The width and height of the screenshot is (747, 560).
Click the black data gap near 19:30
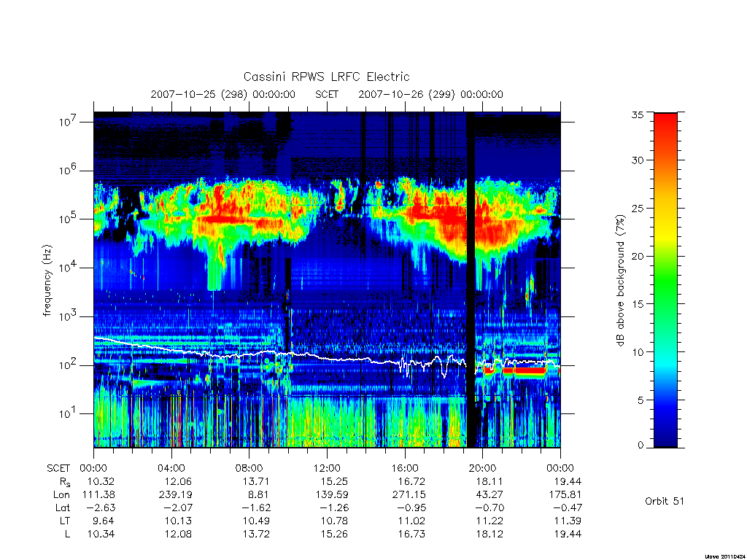[x=471, y=279]
